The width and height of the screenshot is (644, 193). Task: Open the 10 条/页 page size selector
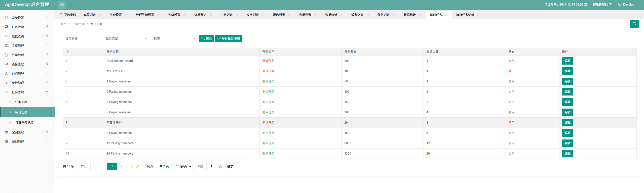183,166
